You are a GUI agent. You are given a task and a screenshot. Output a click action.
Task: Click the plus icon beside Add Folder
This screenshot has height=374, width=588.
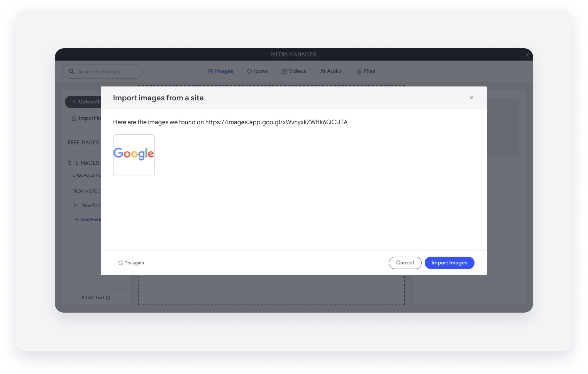(x=76, y=220)
